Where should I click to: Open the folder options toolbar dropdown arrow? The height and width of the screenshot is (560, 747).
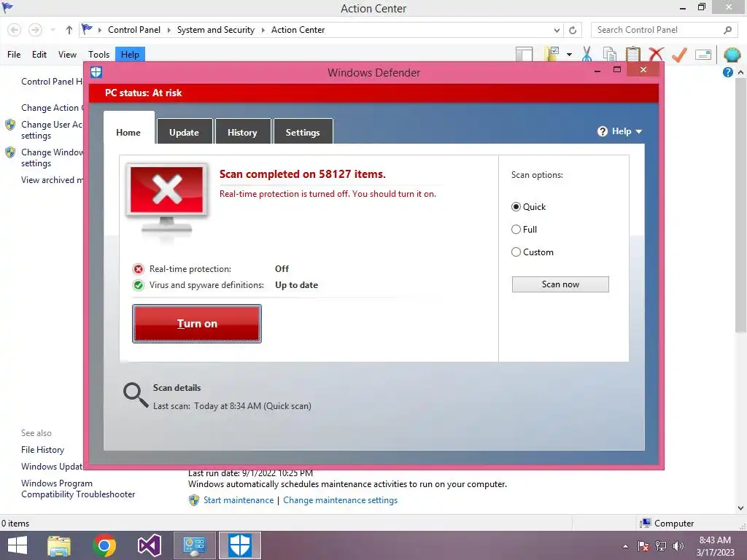tap(569, 55)
